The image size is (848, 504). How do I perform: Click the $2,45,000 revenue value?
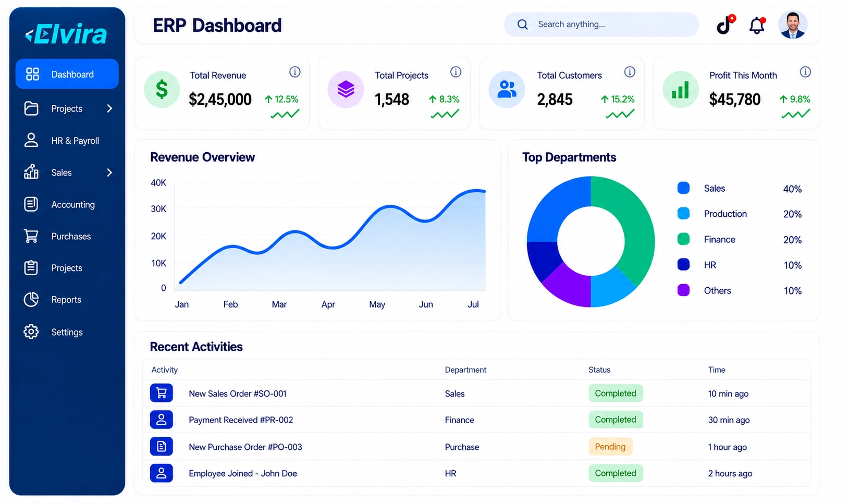click(x=220, y=99)
